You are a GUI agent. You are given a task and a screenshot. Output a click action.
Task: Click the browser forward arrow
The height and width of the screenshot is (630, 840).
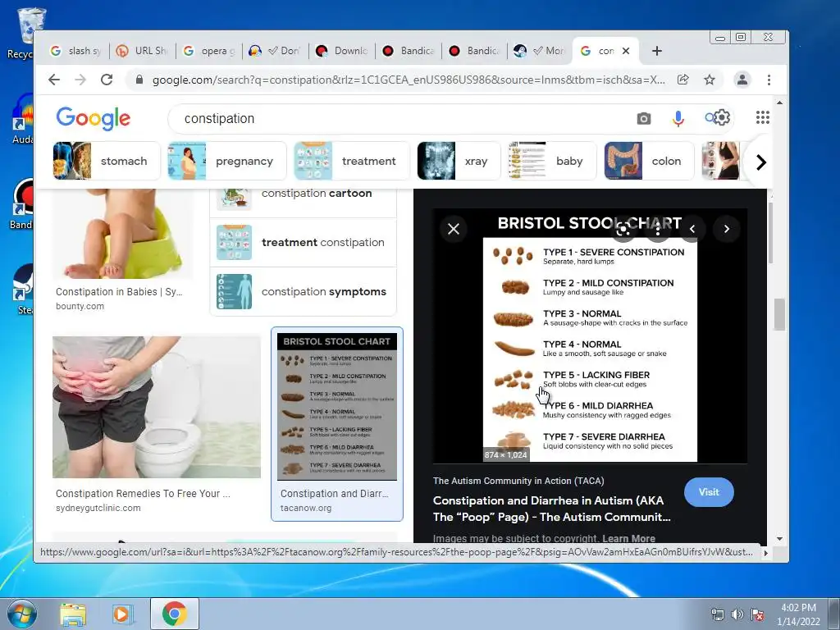pyautogui.click(x=80, y=80)
